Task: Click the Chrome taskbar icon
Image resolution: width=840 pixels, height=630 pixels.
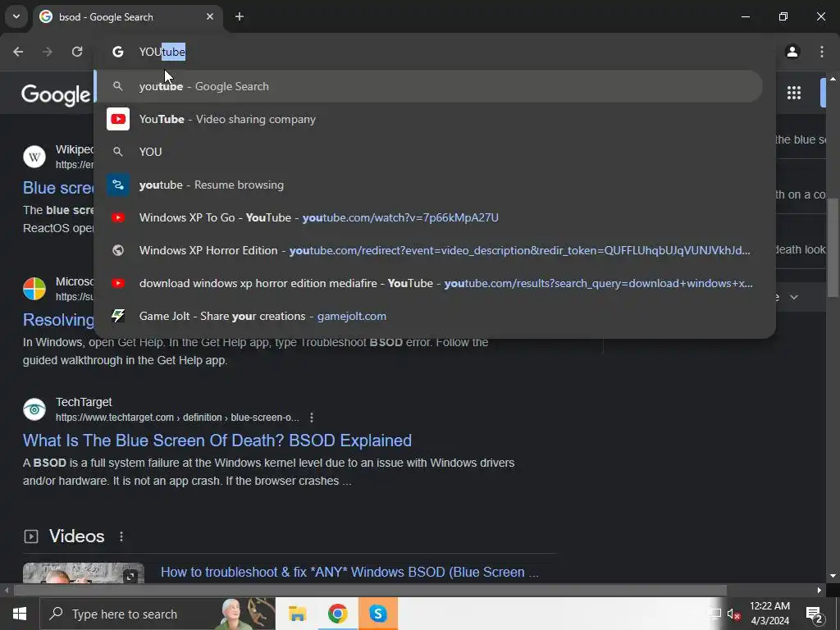Action: pos(337,614)
